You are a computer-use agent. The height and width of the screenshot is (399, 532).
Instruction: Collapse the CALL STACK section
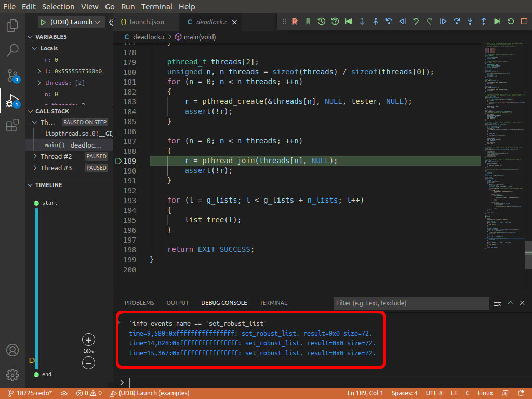pyautogui.click(x=30, y=111)
